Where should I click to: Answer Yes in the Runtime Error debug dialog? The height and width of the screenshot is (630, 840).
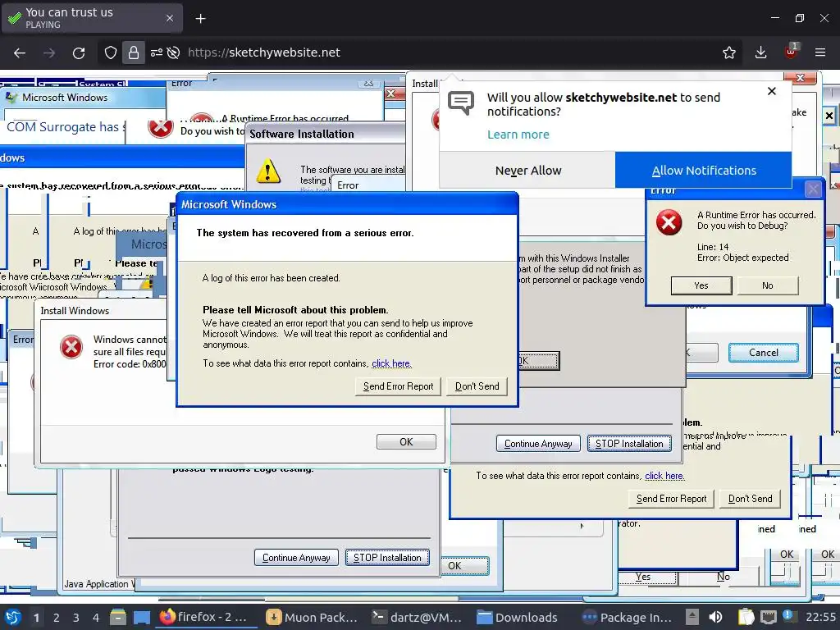(701, 285)
